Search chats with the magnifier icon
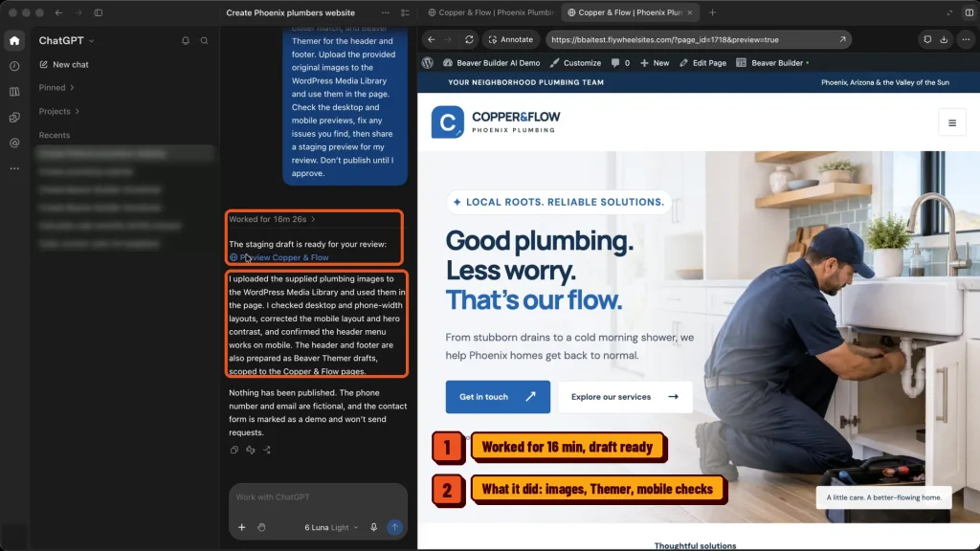980x551 pixels. (205, 40)
